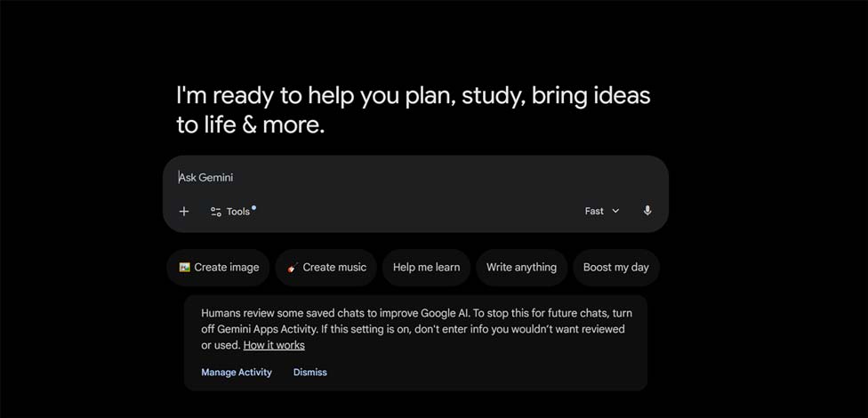Screen dimensions: 868x418
Task: Open the How it works link
Action: pyautogui.click(x=274, y=345)
